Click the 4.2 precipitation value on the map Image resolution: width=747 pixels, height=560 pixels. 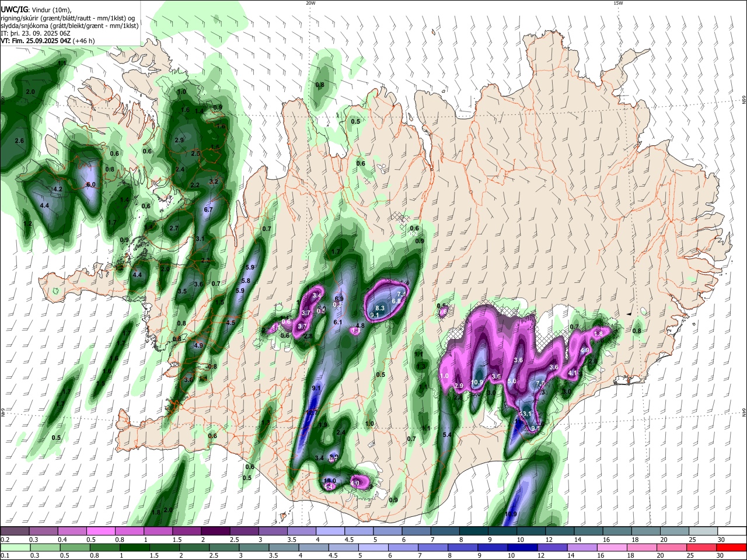coord(58,189)
